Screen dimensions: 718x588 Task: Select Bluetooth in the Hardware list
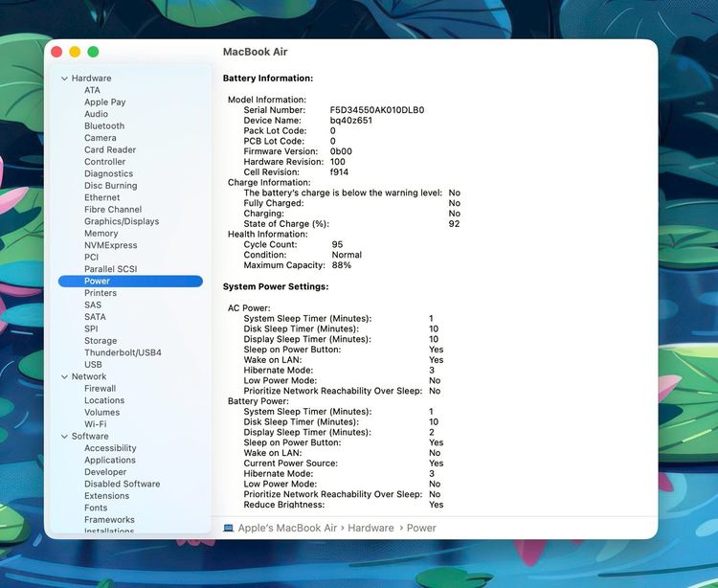tap(104, 126)
